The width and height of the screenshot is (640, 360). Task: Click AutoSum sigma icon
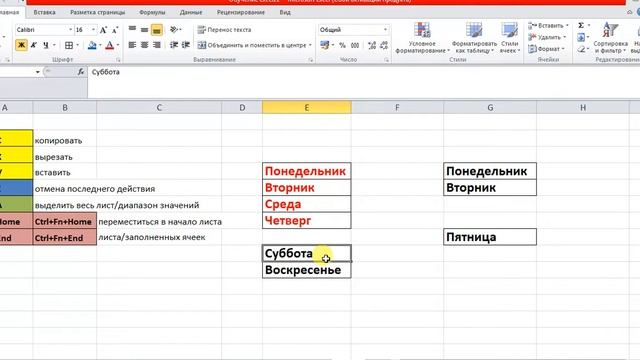pyautogui.click(x=581, y=25)
